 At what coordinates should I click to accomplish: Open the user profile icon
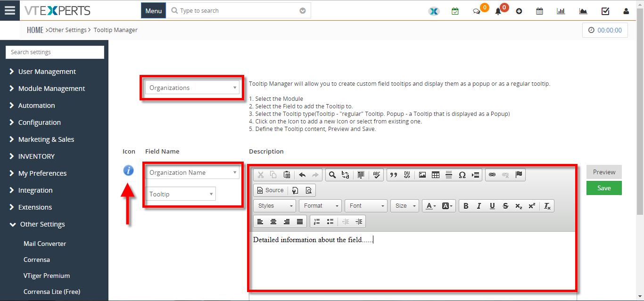click(626, 11)
